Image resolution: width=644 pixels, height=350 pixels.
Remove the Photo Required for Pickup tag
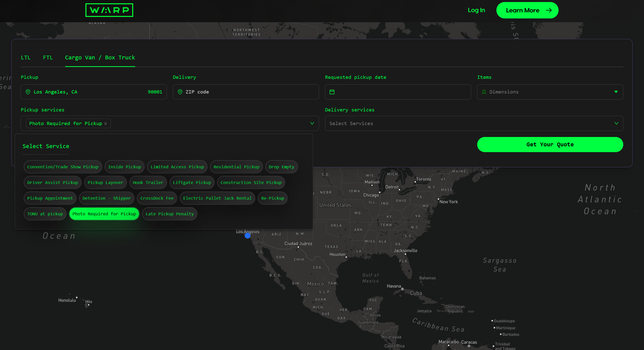click(106, 124)
